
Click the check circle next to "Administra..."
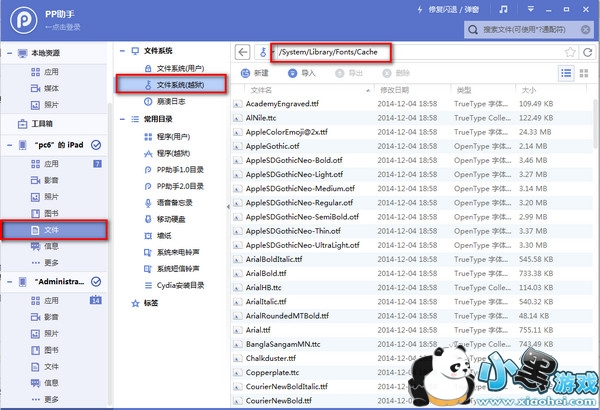click(x=96, y=281)
